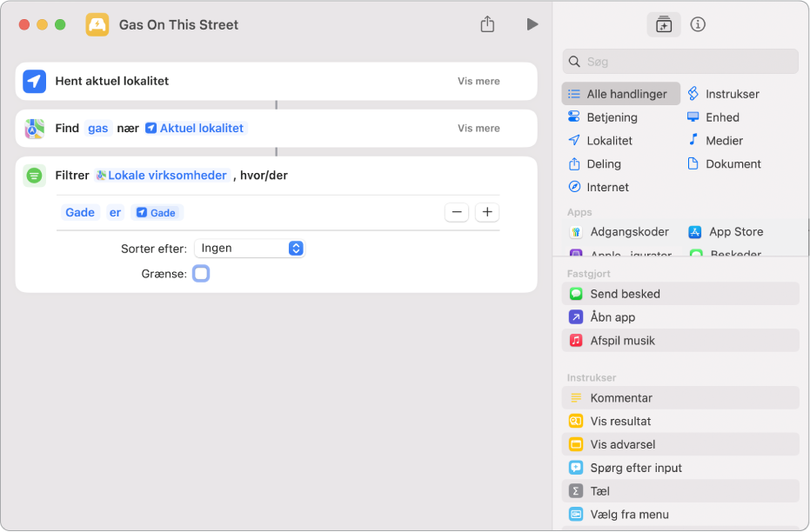
Task: Open the shortcut details info icon
Action: [698, 24]
